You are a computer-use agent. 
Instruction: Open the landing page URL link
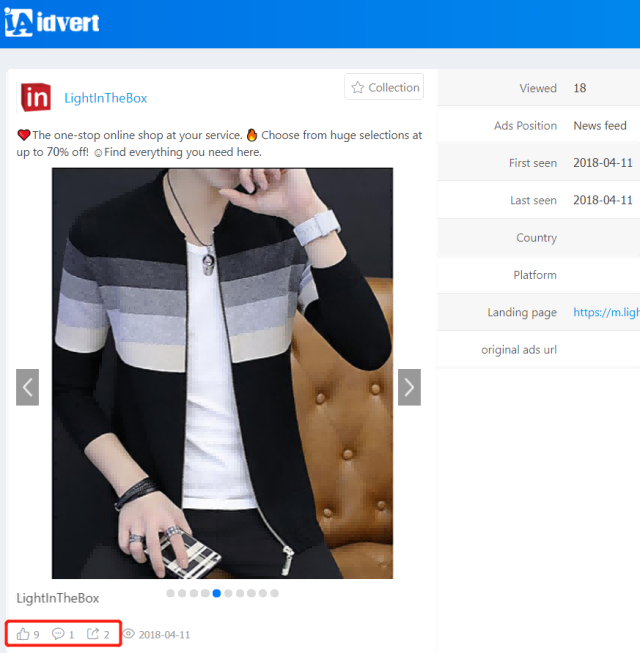[605, 312]
